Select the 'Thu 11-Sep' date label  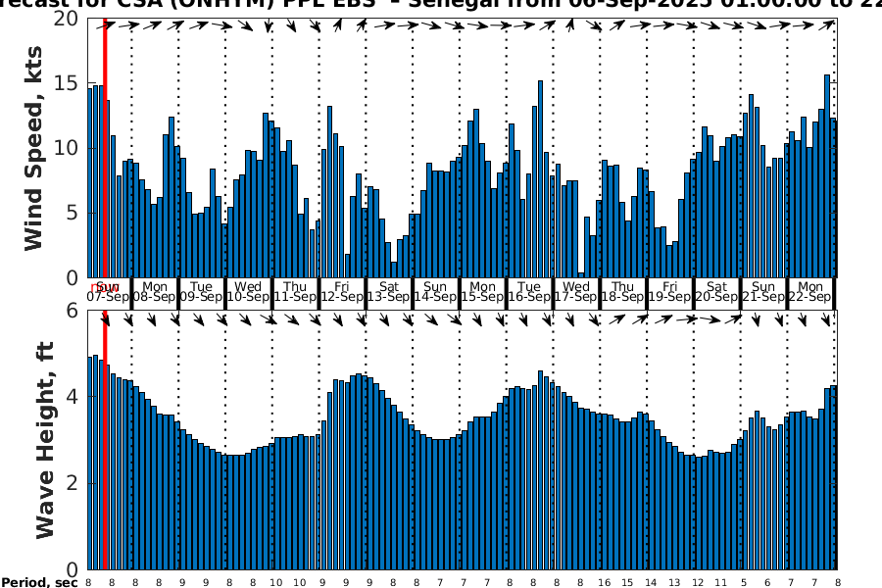[x=295, y=291]
